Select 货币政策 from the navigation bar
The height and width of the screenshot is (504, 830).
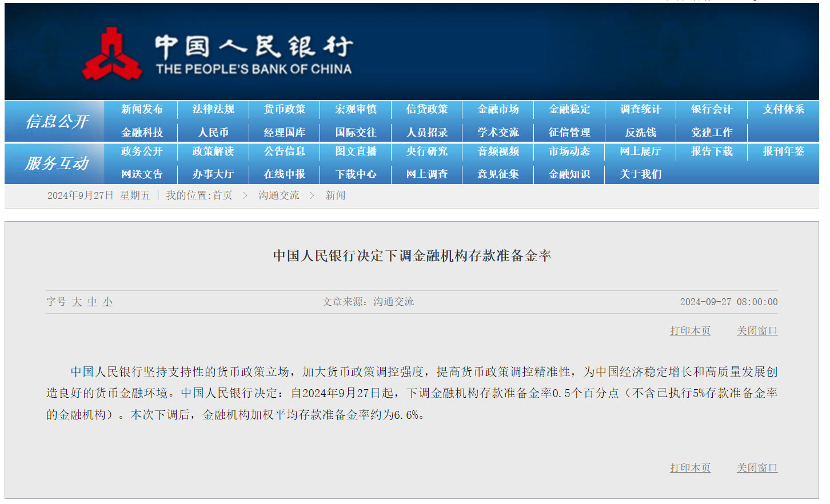click(285, 109)
